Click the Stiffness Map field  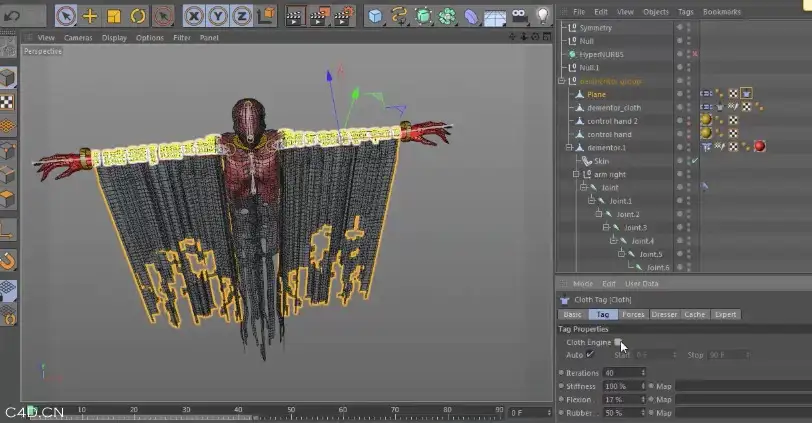pos(744,386)
